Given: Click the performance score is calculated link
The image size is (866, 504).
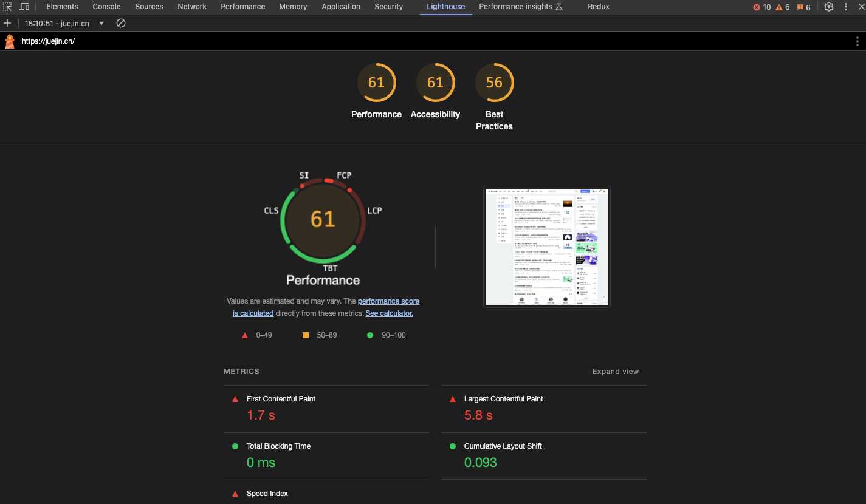Looking at the screenshot, I should click(x=388, y=301).
